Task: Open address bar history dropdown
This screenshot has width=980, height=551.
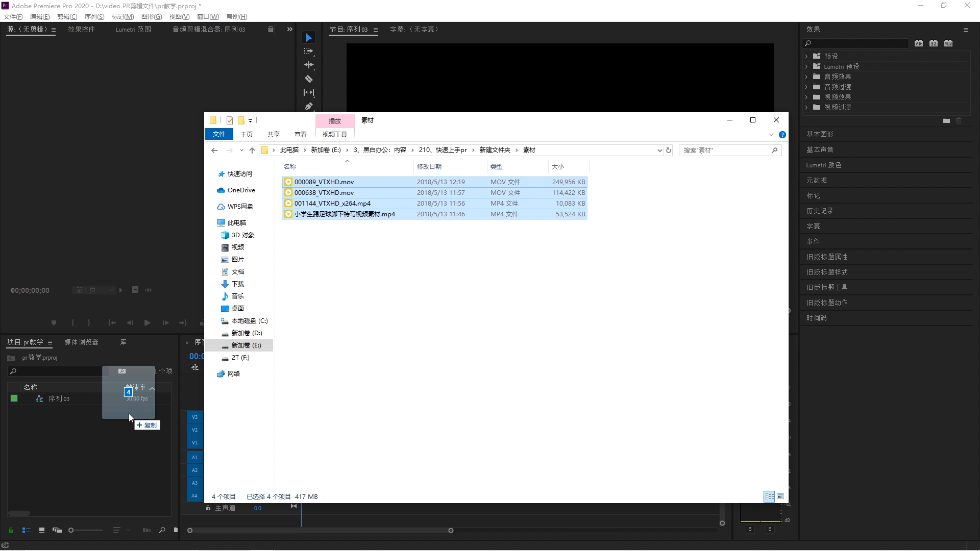Action: [x=659, y=150]
